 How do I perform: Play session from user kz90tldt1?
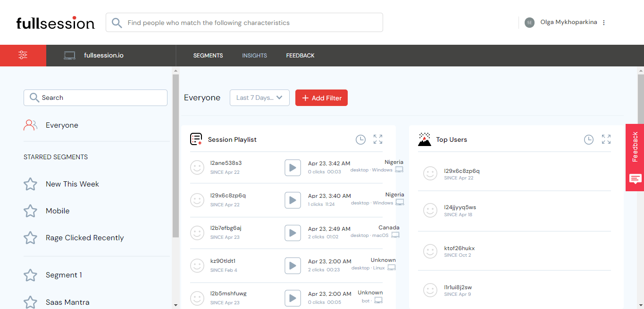293,266
